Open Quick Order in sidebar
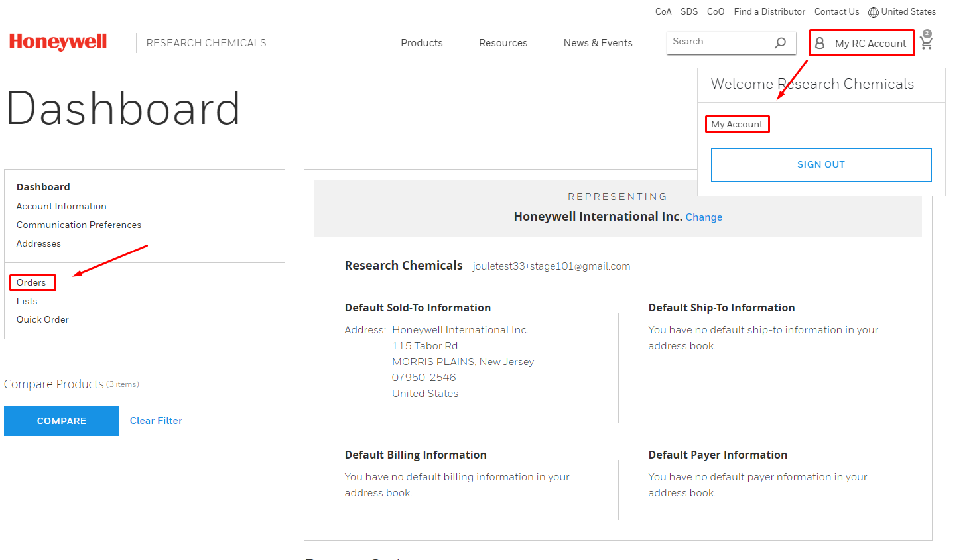 coord(42,319)
